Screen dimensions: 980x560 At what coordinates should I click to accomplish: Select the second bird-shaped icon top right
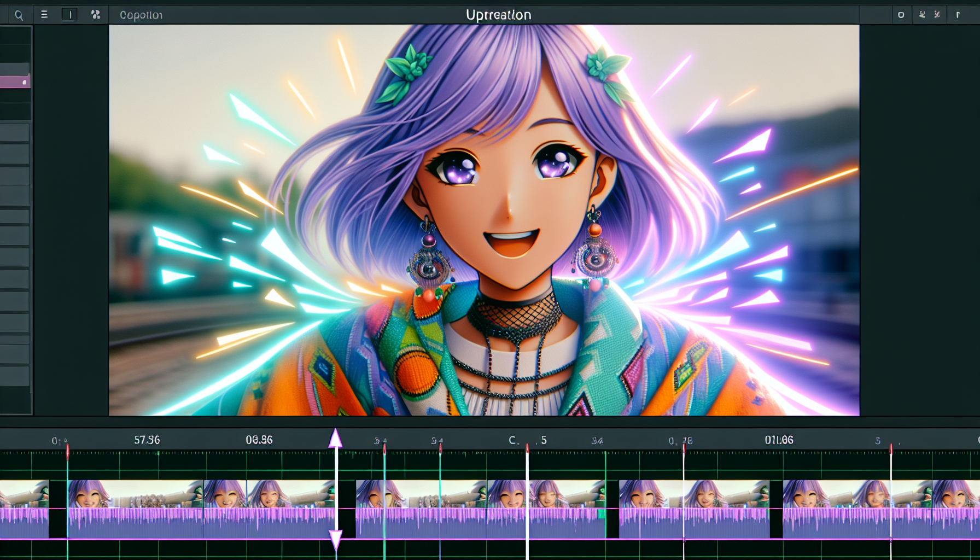pos(937,15)
